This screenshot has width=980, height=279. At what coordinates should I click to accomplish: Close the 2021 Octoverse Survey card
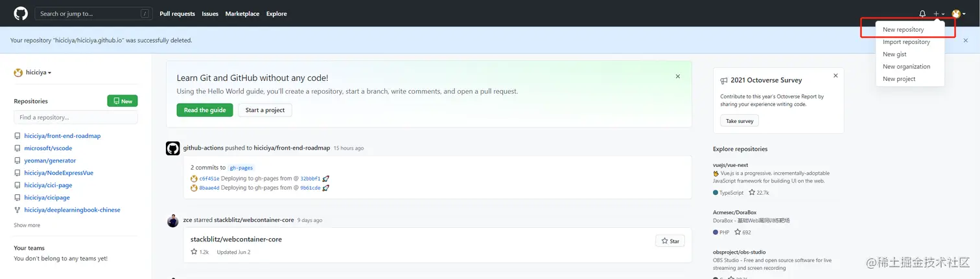[x=835, y=76]
